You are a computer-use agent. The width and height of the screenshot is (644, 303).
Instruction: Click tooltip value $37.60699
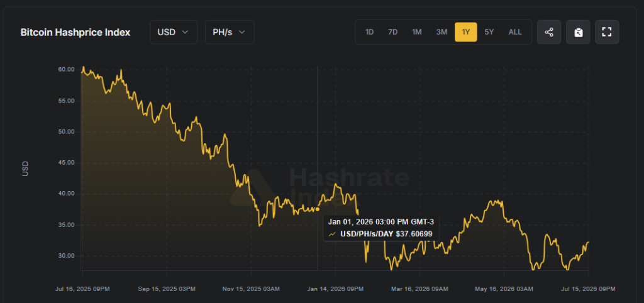click(x=414, y=234)
